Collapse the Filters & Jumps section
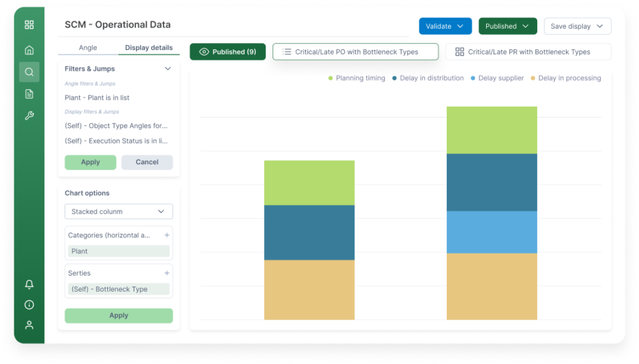This screenshot has height=364, width=639. [x=167, y=69]
